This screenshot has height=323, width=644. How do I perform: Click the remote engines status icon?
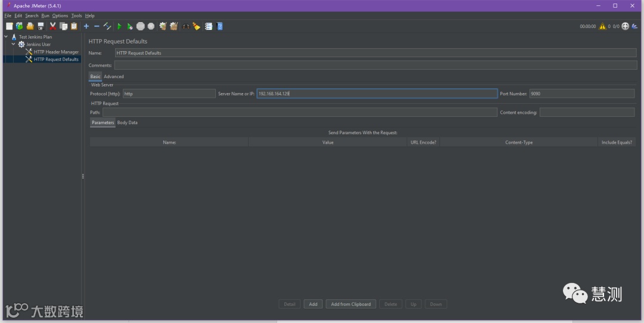[625, 26]
